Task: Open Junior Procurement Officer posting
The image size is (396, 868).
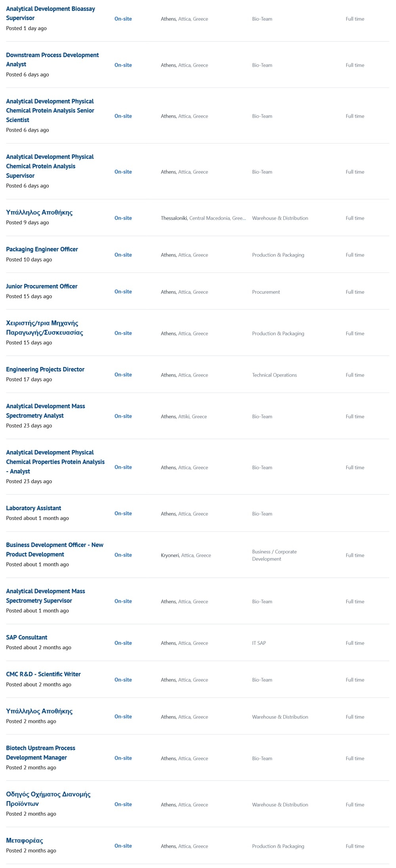Action: [x=42, y=286]
